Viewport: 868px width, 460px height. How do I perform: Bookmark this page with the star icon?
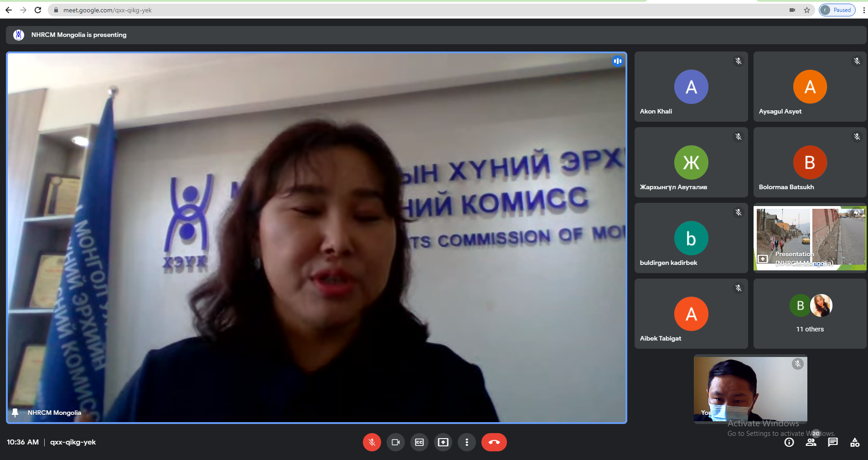(x=807, y=10)
